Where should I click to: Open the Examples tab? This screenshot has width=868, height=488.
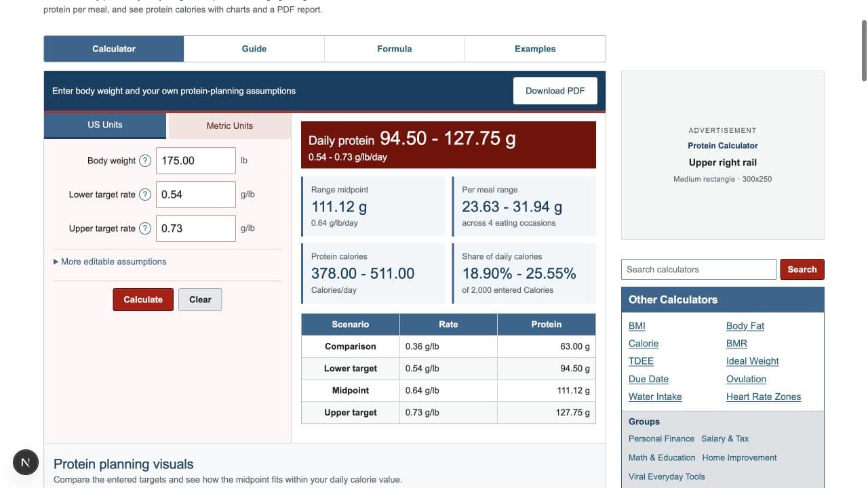pos(535,49)
